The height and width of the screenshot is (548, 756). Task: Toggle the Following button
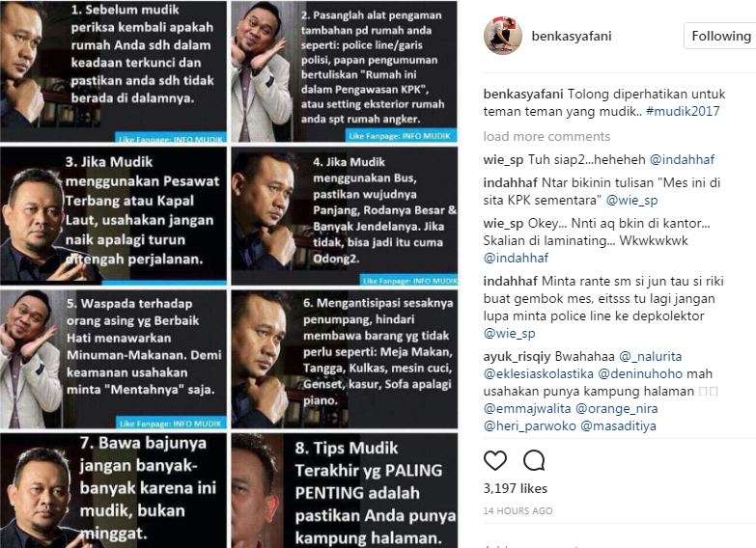[720, 36]
